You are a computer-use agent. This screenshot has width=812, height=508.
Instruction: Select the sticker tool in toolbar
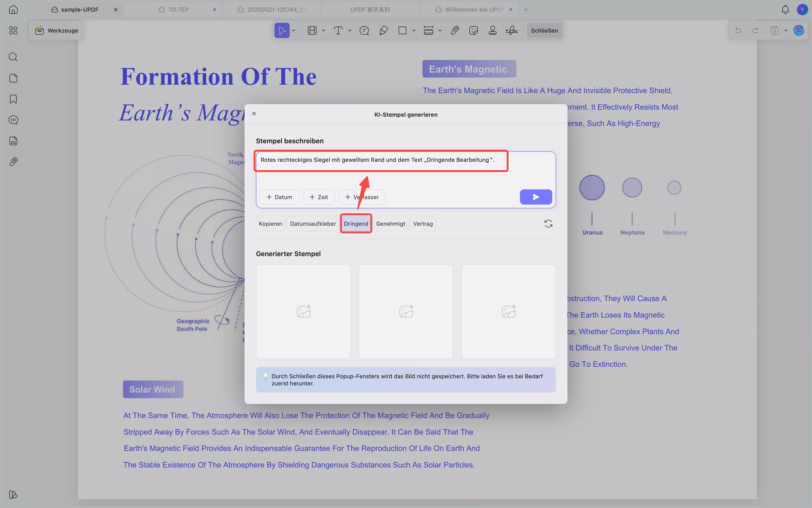[x=473, y=31]
